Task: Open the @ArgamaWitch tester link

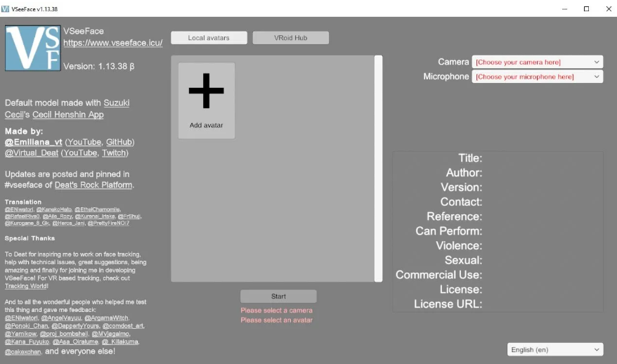Action: pyautogui.click(x=106, y=318)
